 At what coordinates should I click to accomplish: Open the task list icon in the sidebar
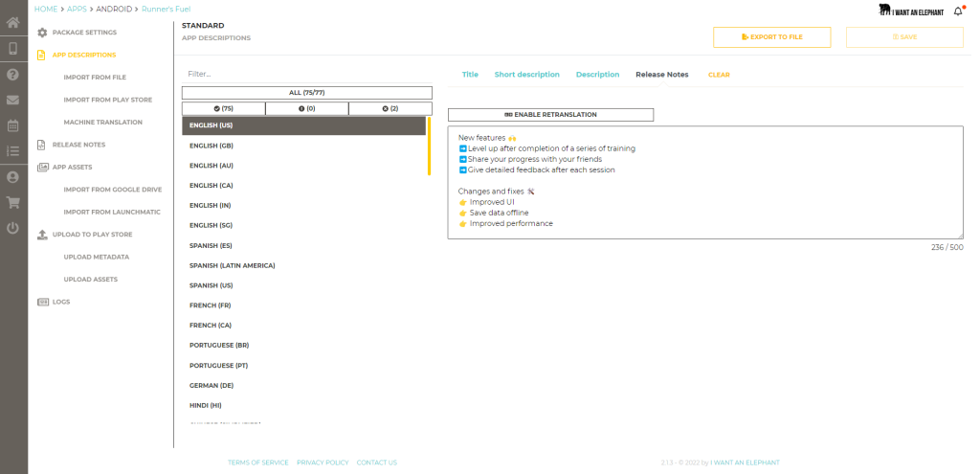point(12,150)
